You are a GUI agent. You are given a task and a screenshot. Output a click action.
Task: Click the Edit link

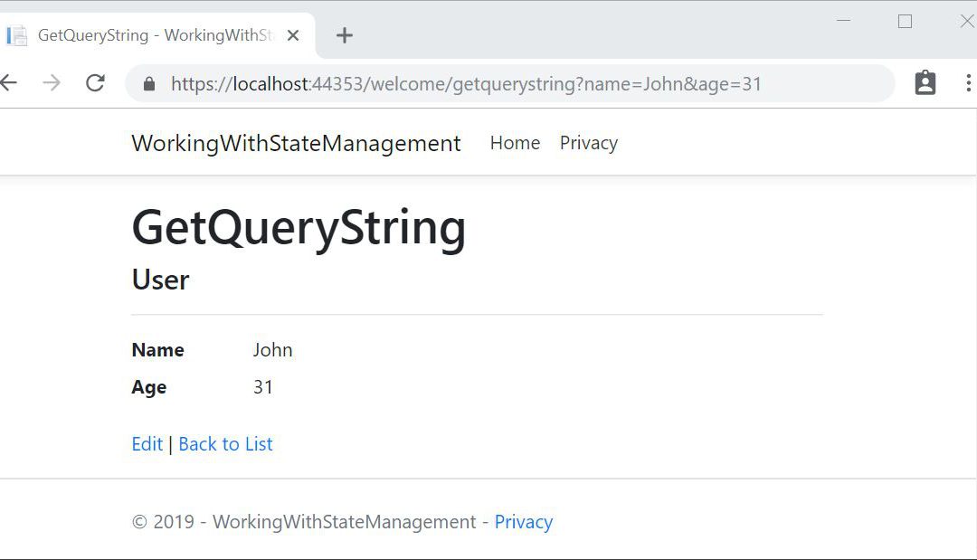tap(147, 444)
